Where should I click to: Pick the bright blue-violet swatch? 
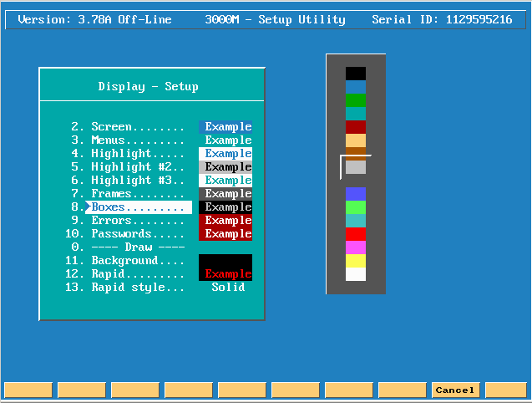click(356, 194)
